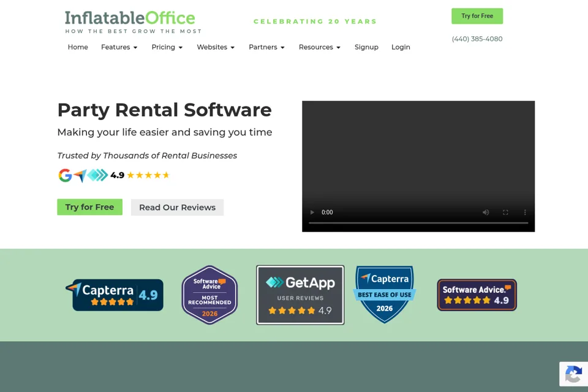This screenshot has width=588, height=392.
Task: Click the Capterra arrow icon beside the 4.9 rating
Action: click(x=80, y=176)
